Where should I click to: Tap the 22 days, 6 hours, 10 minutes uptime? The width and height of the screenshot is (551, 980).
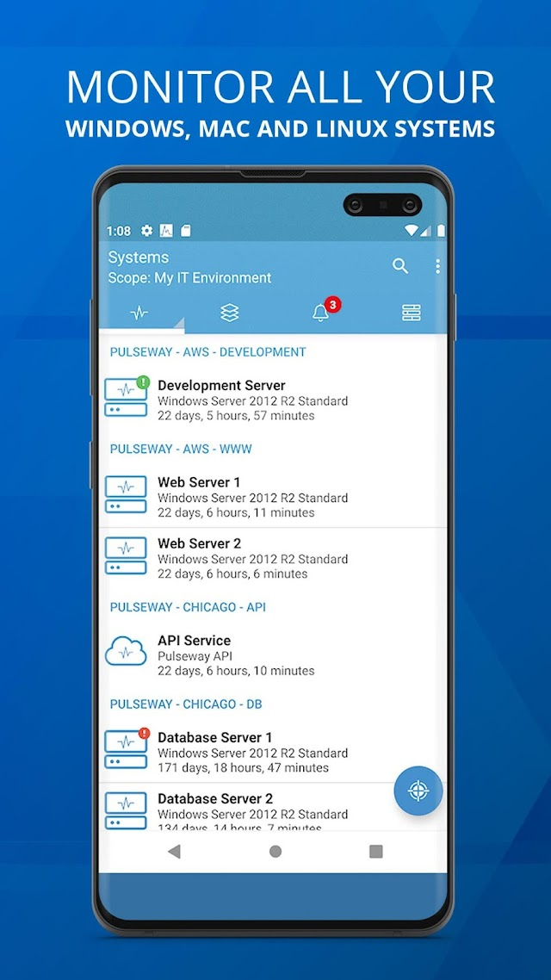click(236, 671)
